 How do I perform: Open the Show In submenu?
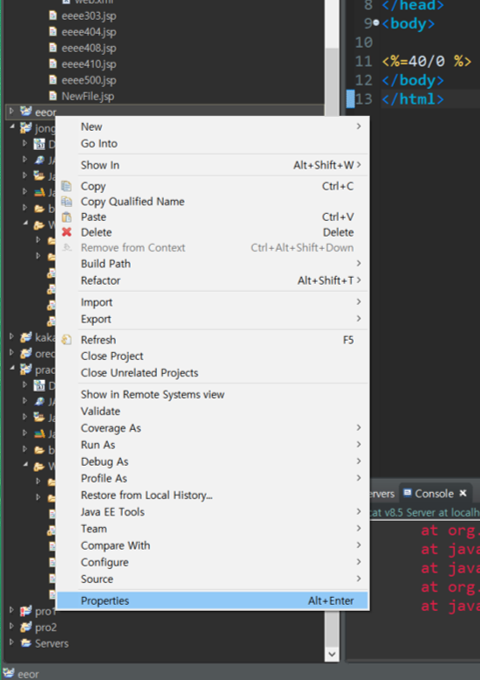(x=212, y=165)
